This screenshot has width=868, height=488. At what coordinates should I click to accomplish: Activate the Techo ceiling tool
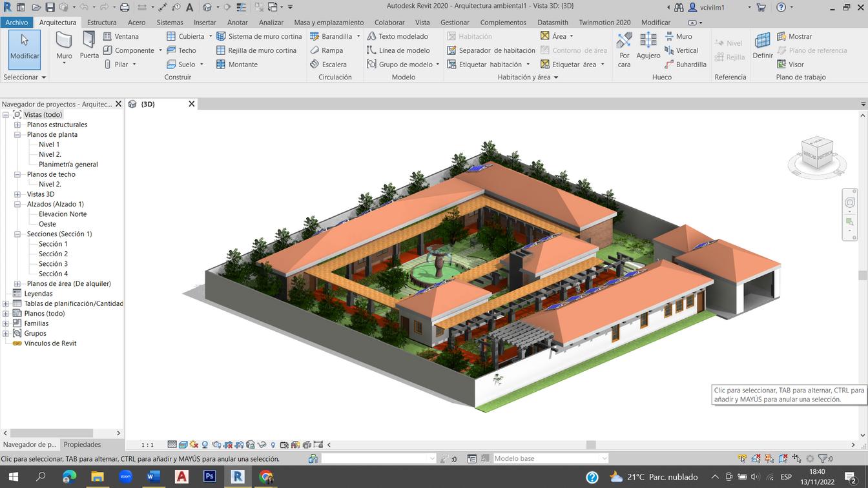tap(181, 50)
